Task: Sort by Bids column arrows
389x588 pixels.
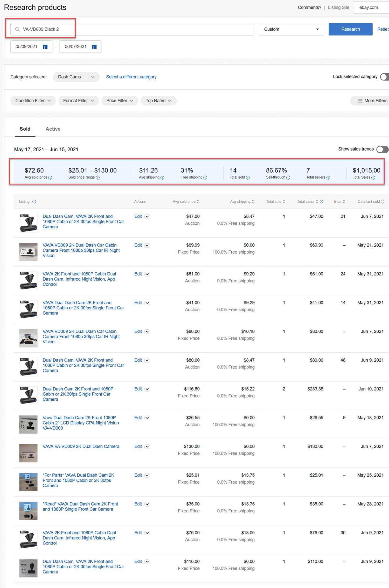Action: (x=344, y=202)
